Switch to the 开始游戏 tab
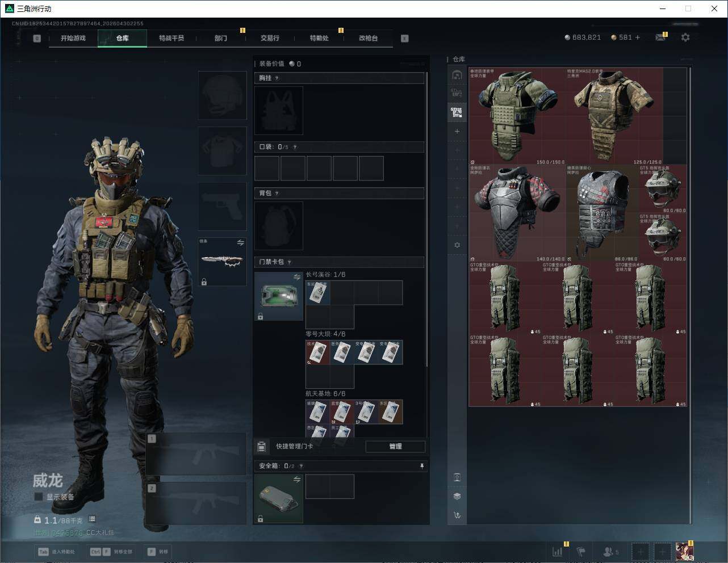The height and width of the screenshot is (563, 728). (x=73, y=38)
